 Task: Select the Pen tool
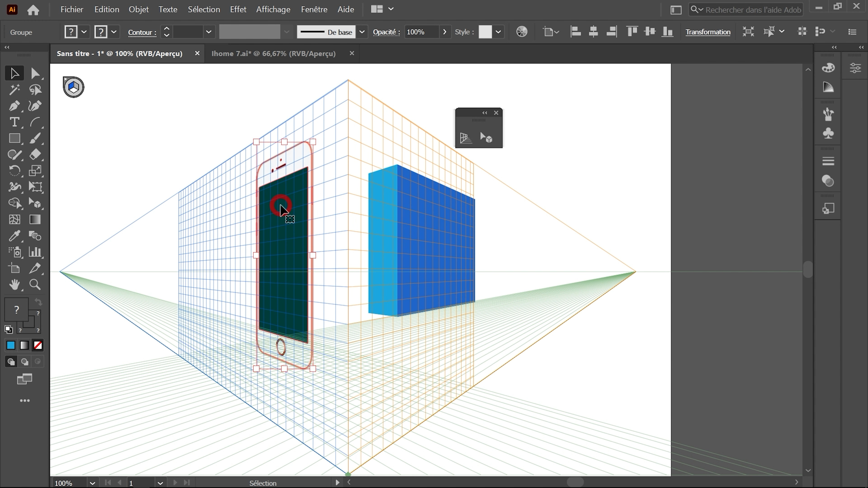coord(14,106)
